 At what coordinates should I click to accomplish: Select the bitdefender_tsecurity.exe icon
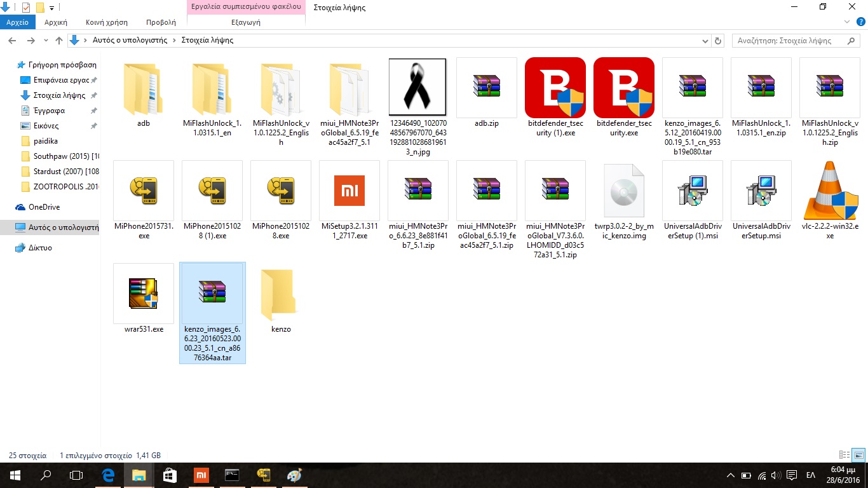tap(623, 87)
